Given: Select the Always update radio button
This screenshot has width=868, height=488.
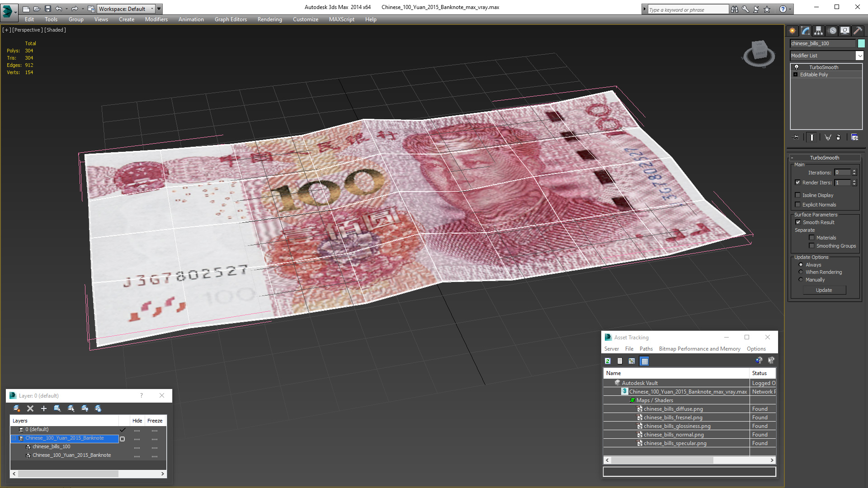Looking at the screenshot, I should 801,265.
